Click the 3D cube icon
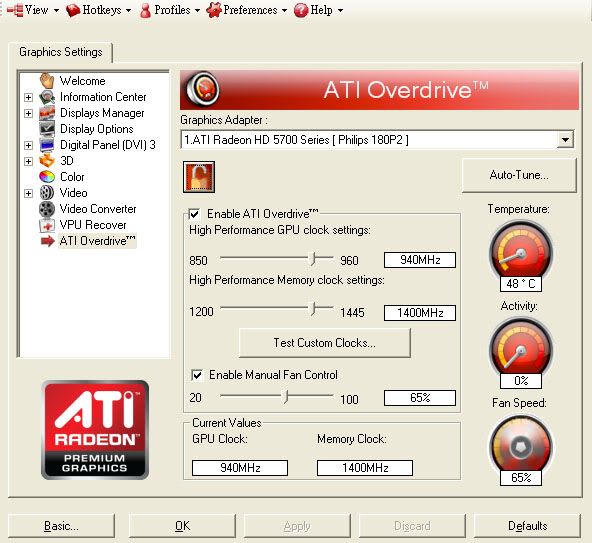 point(47,161)
